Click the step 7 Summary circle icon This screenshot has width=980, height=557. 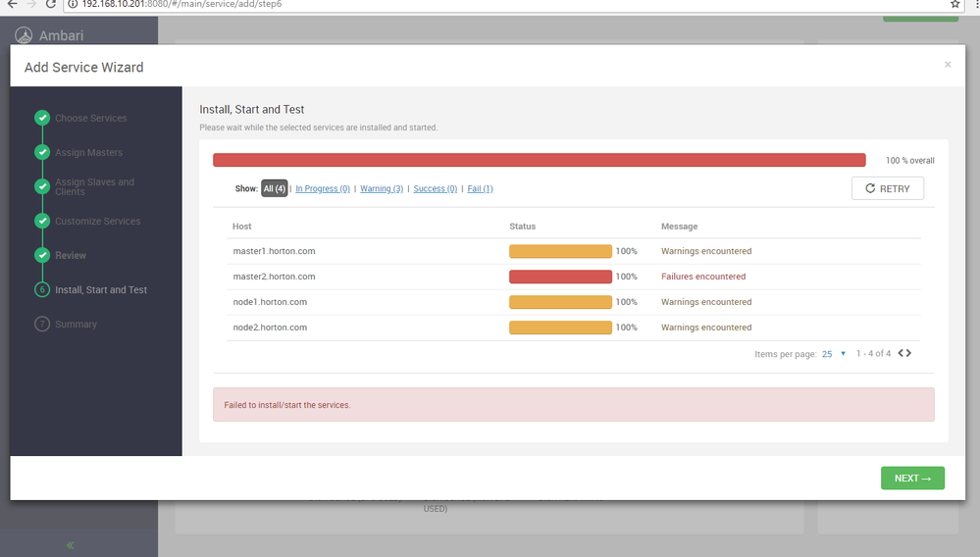[x=42, y=324]
